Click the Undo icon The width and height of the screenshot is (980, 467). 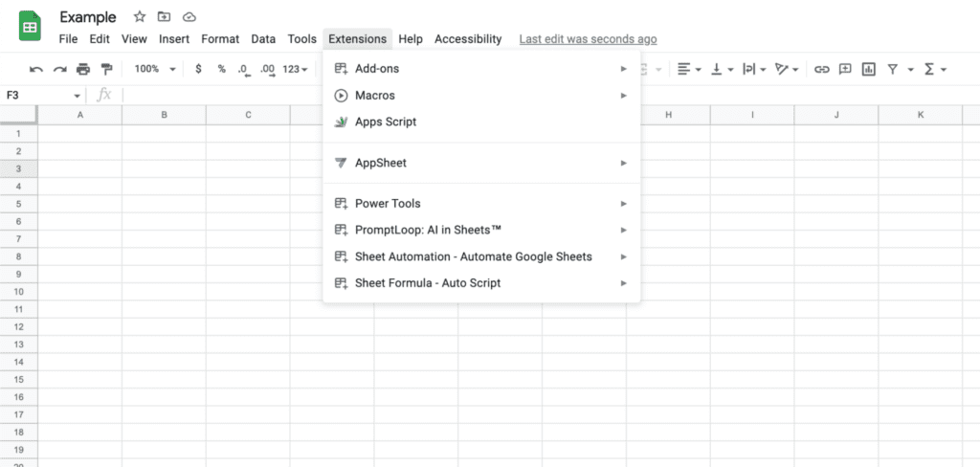36,70
